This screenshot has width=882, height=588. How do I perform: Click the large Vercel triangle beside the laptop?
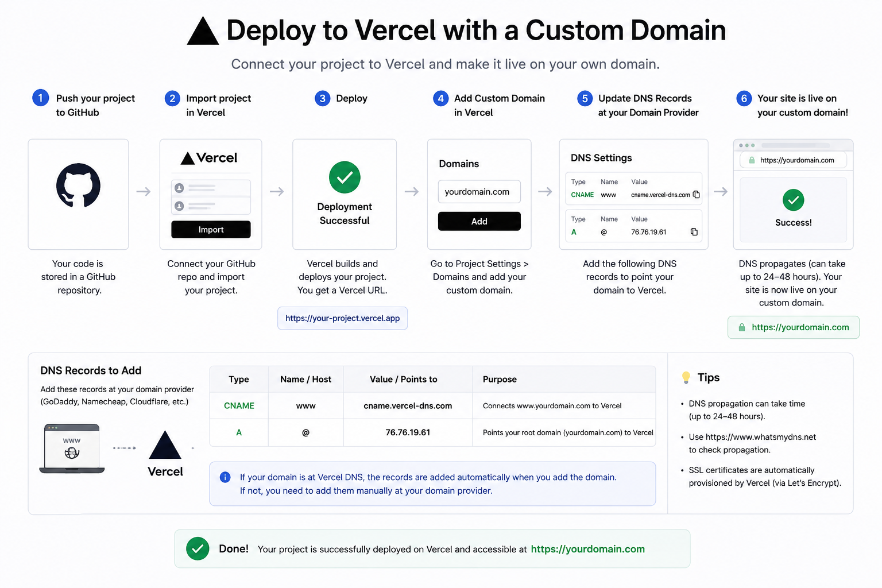[x=165, y=445]
